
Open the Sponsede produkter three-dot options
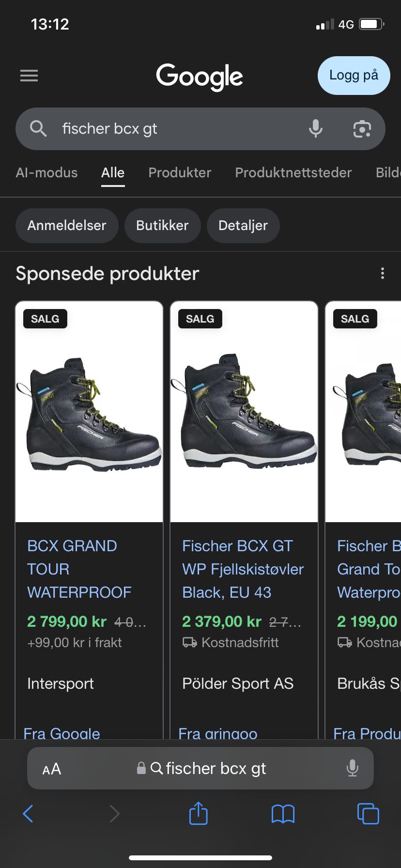[x=383, y=273]
